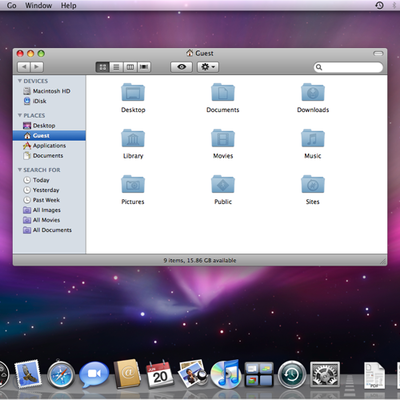Open iChat in the Dock
The width and height of the screenshot is (400, 400).
[x=94, y=375]
